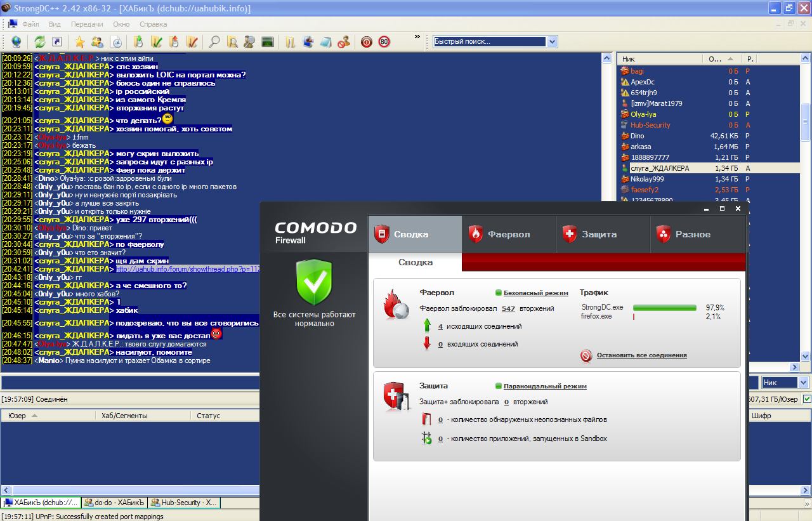Select user Nikolay999 in the nick list
Screen dimensions: 812x521
tap(646, 179)
